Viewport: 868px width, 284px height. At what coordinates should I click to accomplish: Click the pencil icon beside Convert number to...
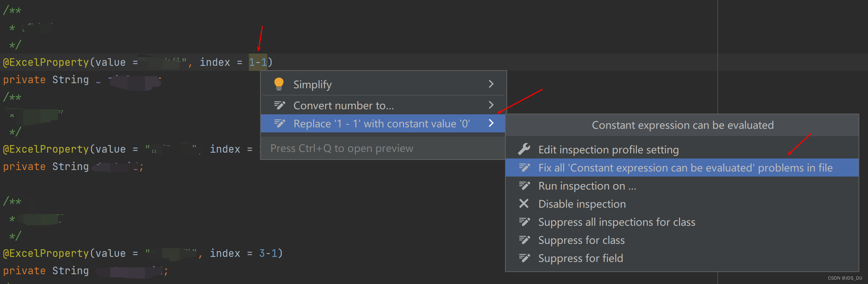coord(280,105)
